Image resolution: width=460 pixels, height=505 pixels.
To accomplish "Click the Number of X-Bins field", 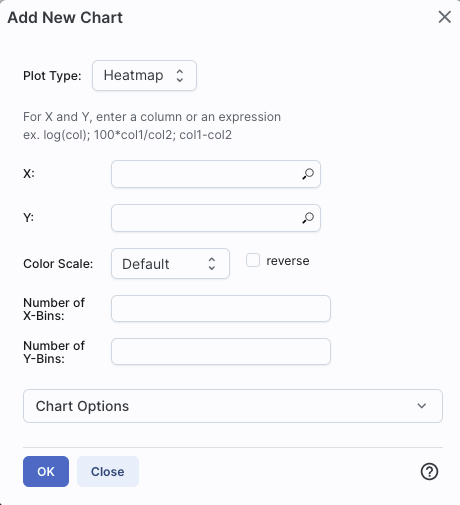I will click(221, 308).
